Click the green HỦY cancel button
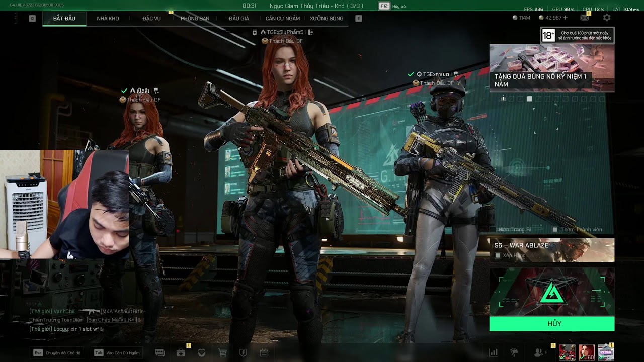644x362 pixels. coord(552,324)
